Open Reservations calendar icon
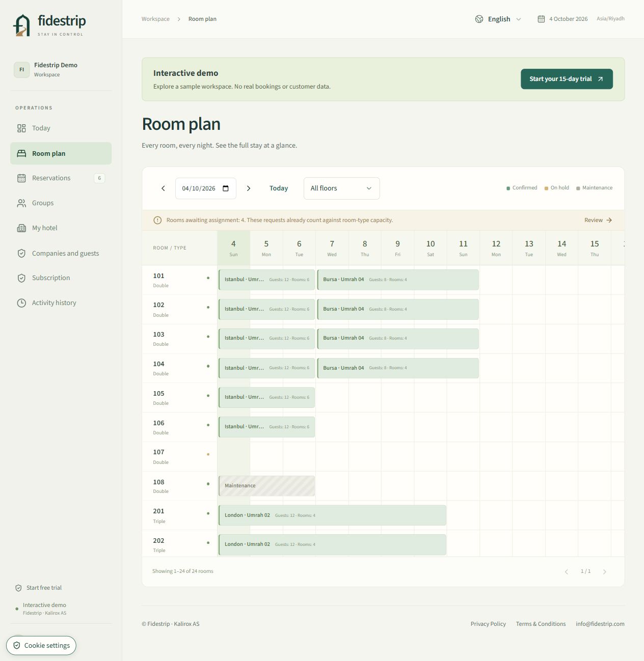The width and height of the screenshot is (644, 661). [x=21, y=178]
